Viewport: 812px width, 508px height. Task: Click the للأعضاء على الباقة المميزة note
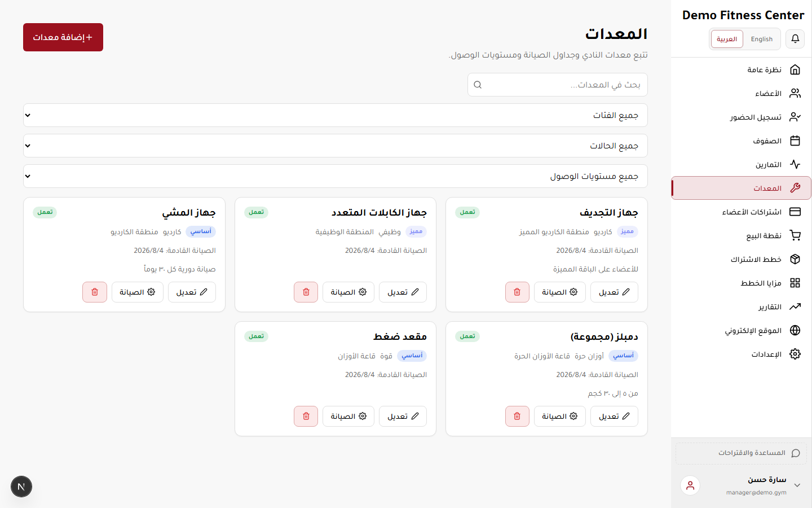[595, 269]
